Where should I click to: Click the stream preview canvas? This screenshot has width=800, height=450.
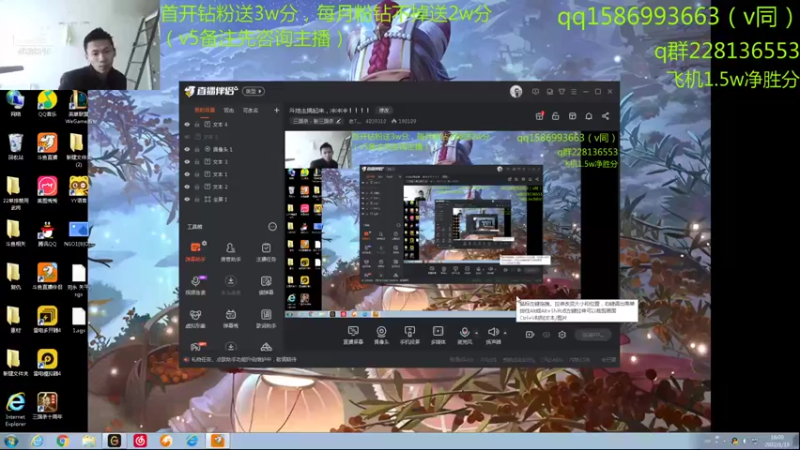pyautogui.click(x=452, y=224)
